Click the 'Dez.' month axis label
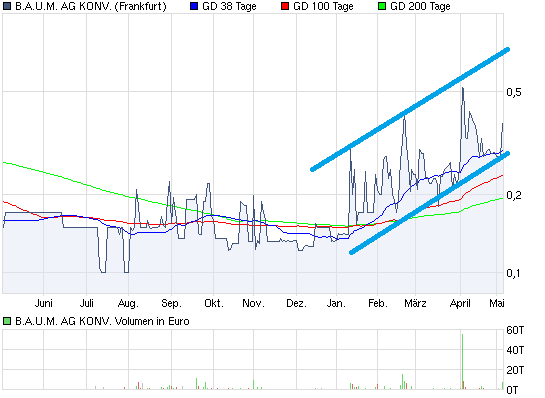This screenshot has width=545, height=398. pyautogui.click(x=296, y=303)
